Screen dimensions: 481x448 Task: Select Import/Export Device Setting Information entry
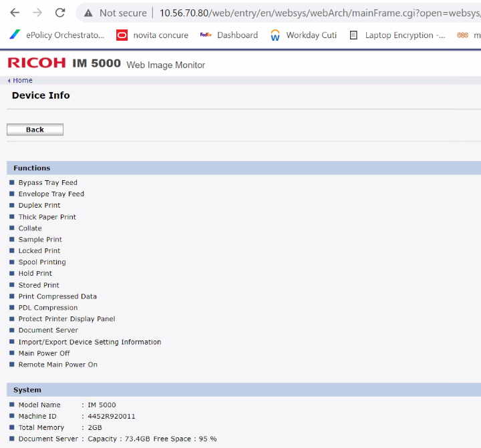(90, 342)
